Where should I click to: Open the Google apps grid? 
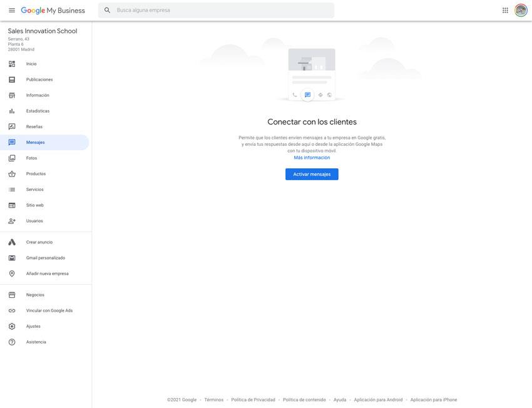click(505, 10)
